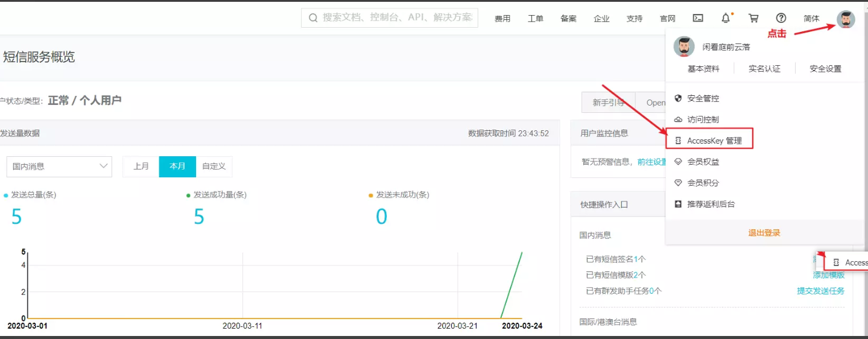Click the 发送总量(条) legend item

click(x=30, y=195)
